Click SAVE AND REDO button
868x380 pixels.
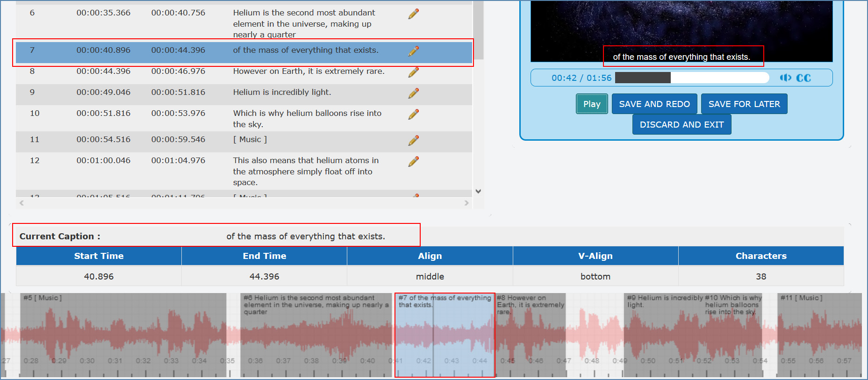(654, 104)
